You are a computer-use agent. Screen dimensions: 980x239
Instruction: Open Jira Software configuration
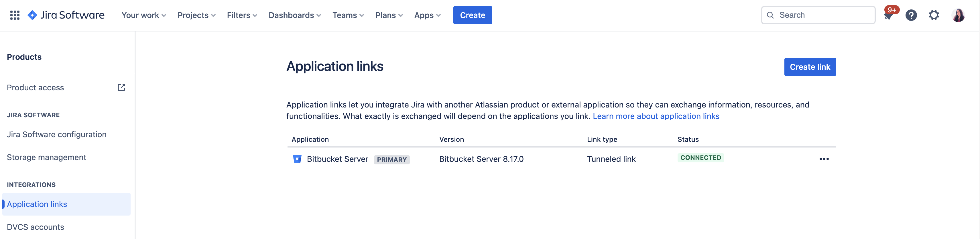[57, 134]
